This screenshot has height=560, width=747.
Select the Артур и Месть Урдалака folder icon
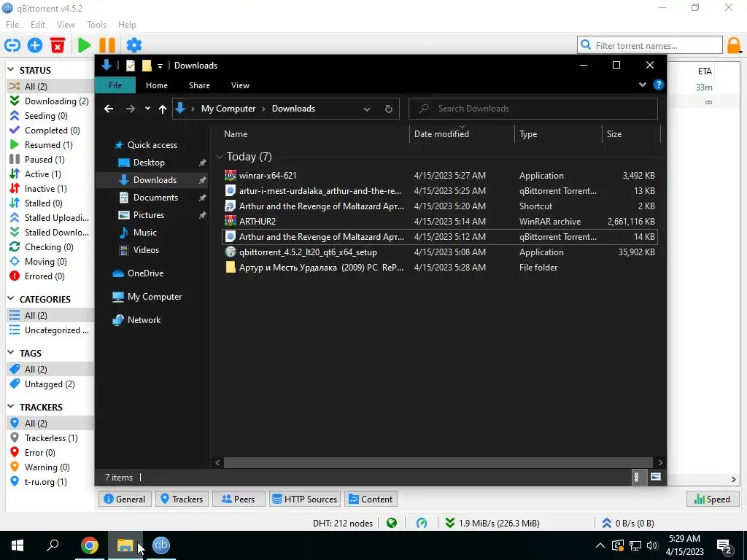pos(231,267)
